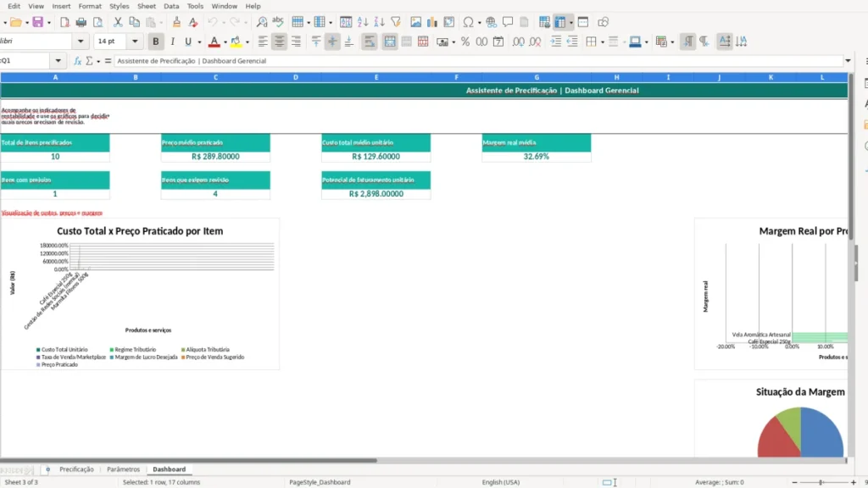Open the Borders dropdown arrow
The image size is (868, 488).
coord(603,42)
